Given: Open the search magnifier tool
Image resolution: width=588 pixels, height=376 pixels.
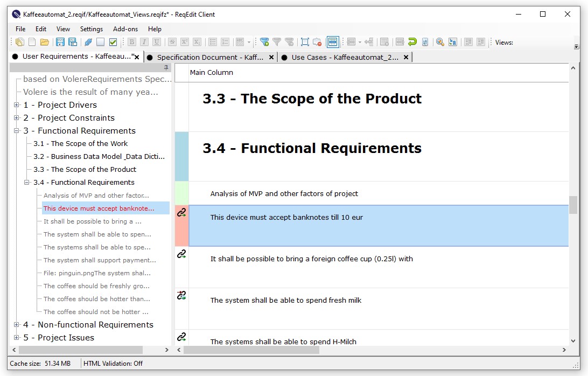Looking at the screenshot, I should [440, 41].
